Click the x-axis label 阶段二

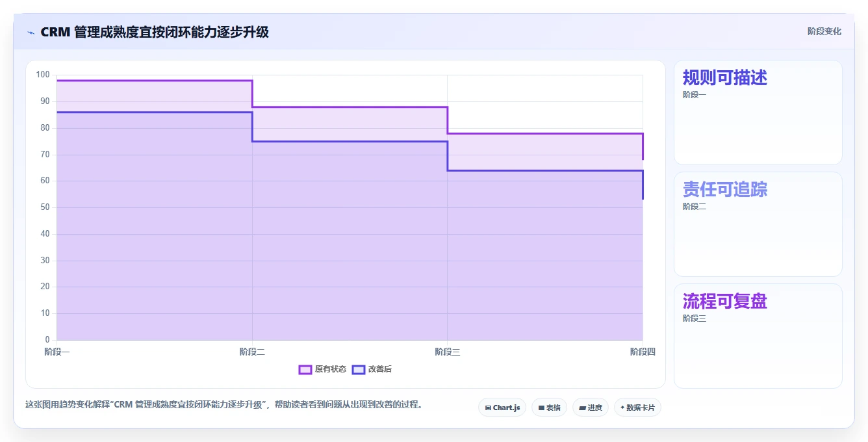click(252, 352)
